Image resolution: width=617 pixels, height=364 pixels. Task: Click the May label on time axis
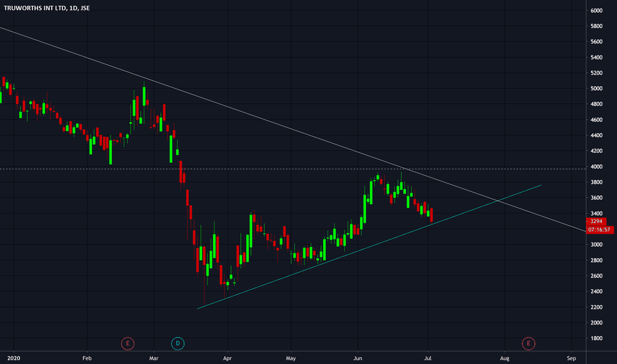(x=291, y=358)
